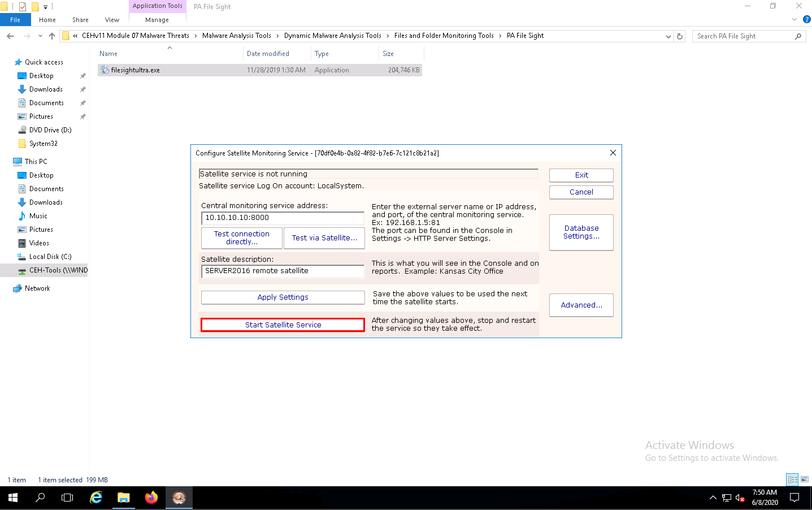Open taskbar search magnifier

tap(40, 498)
